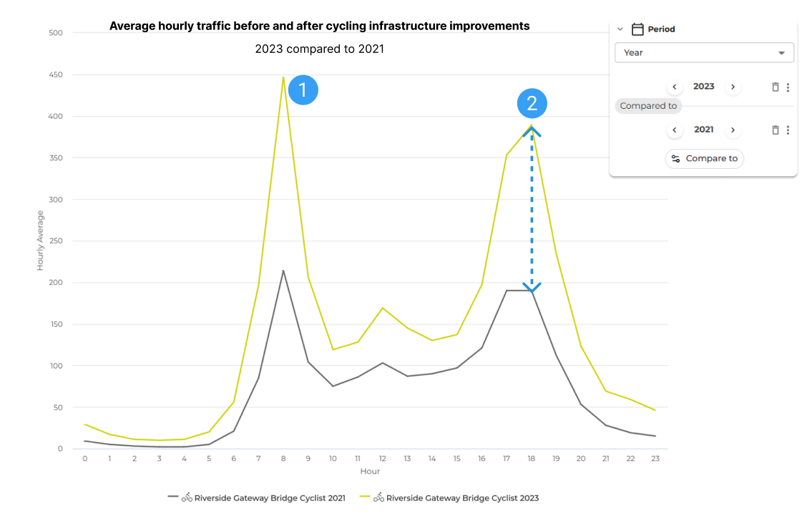Click the calendar icon beside Period
This screenshot has width=812, height=514.
tap(638, 29)
